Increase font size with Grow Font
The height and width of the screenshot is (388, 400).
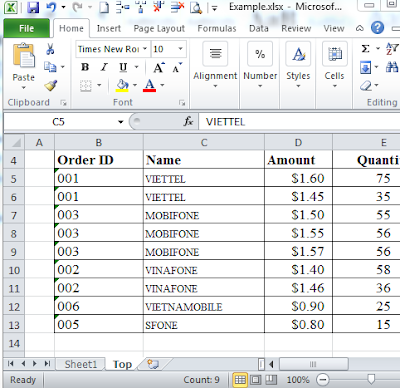tap(159, 68)
